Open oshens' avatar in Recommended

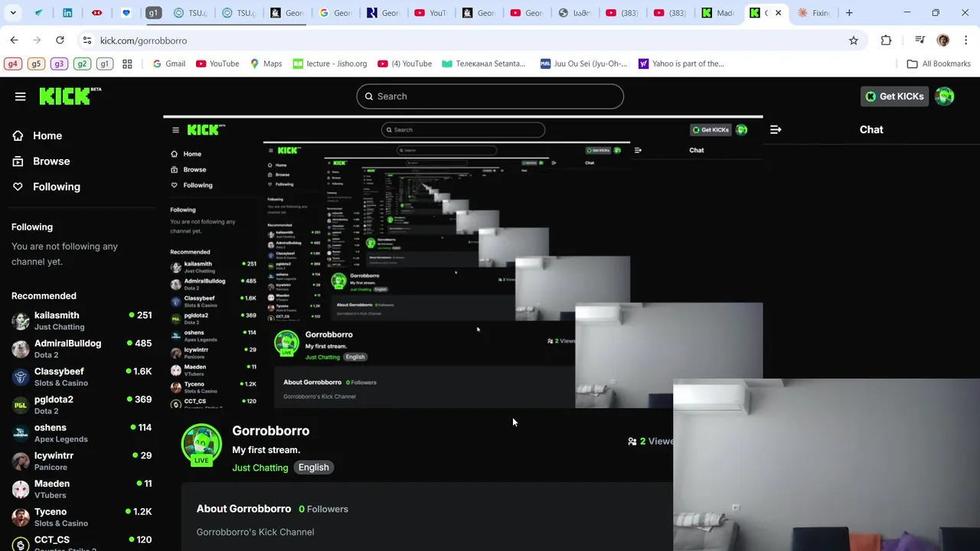coord(21,433)
